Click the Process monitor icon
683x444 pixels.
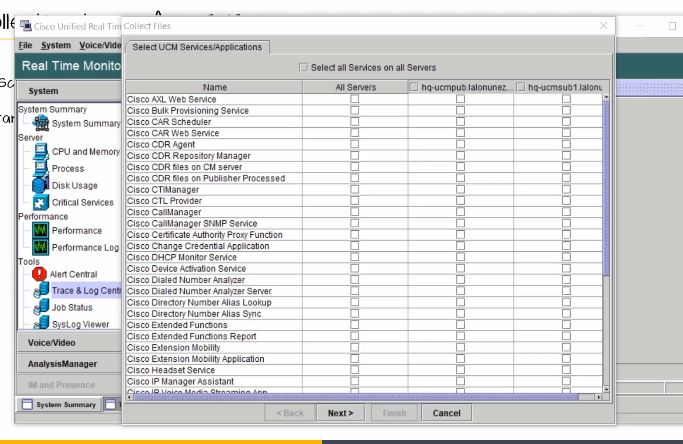point(41,169)
